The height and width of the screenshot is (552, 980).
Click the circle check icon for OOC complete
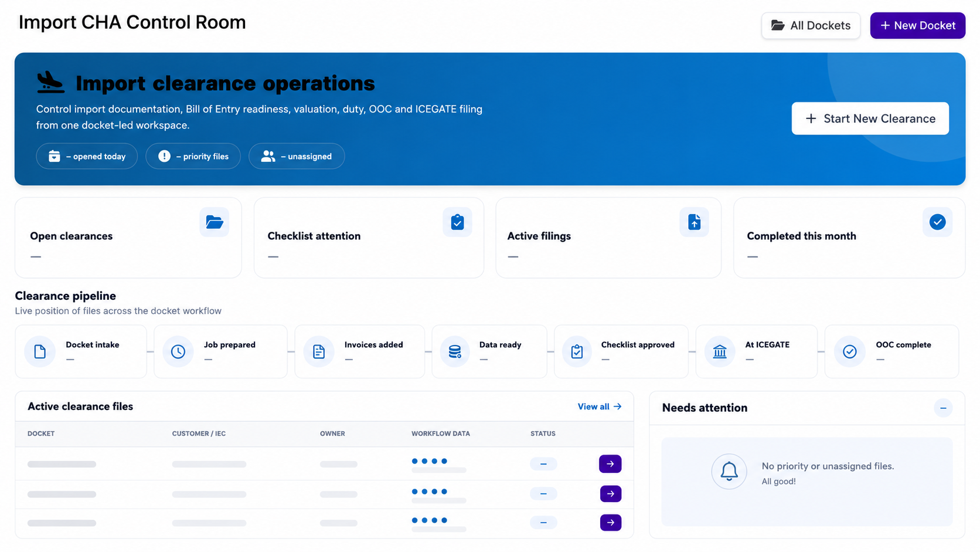tap(850, 351)
